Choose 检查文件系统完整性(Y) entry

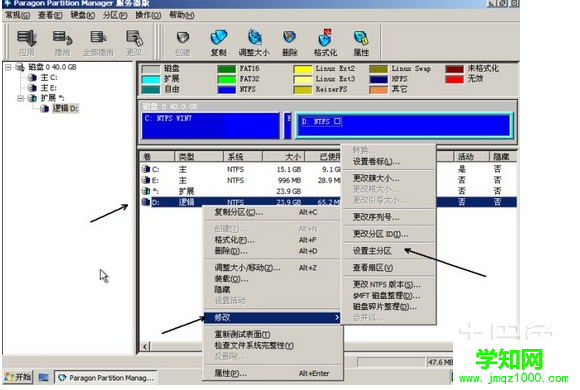[272, 345]
